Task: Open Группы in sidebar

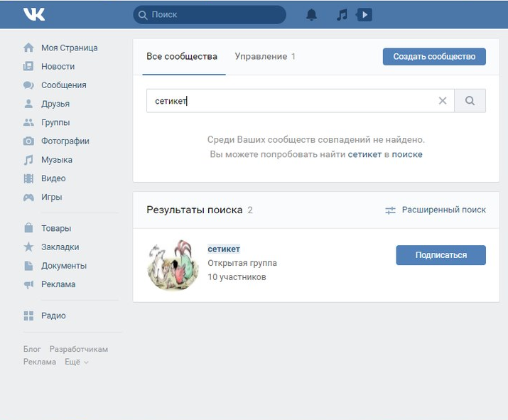Action: pyautogui.click(x=55, y=122)
